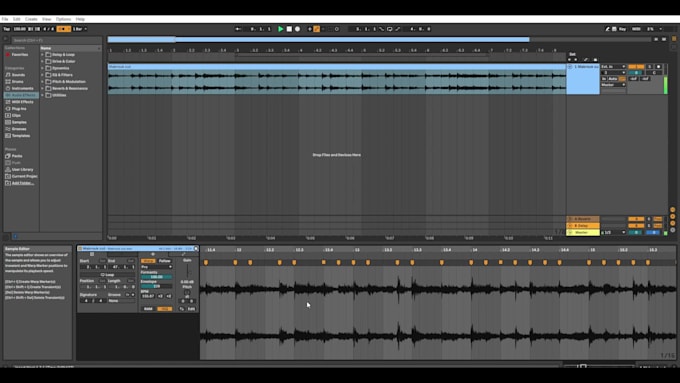
Task: Toggle the clip Loop button
Action: [x=107, y=275]
